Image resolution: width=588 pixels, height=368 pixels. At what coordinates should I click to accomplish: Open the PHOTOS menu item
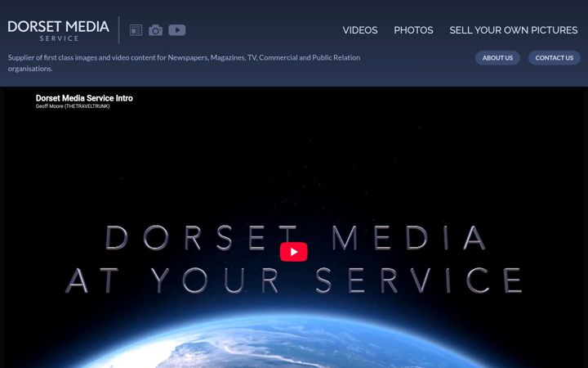(413, 30)
